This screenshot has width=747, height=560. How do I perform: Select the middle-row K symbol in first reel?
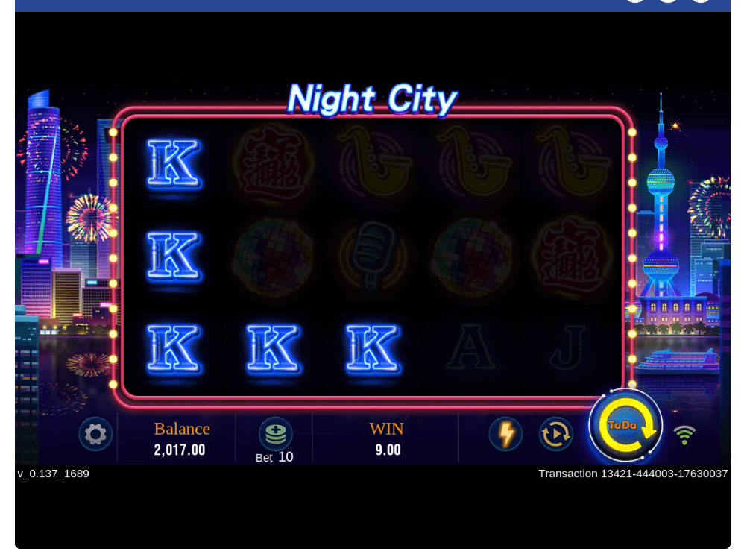(x=173, y=257)
